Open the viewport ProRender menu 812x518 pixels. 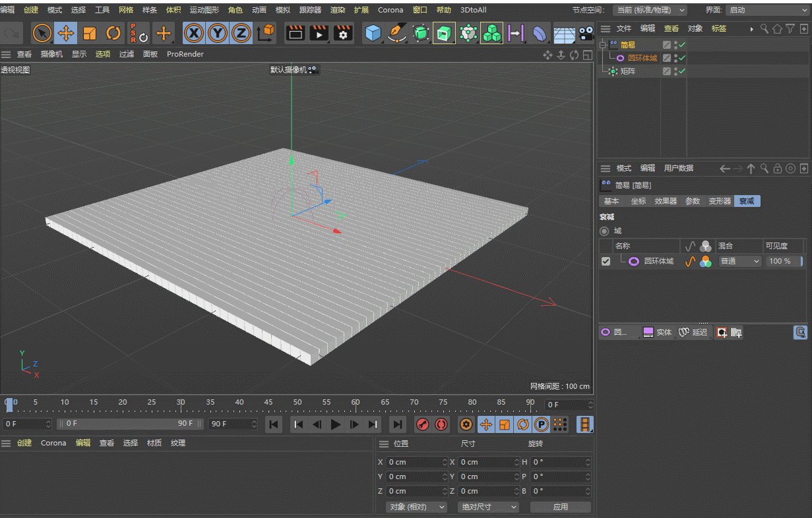(x=185, y=54)
